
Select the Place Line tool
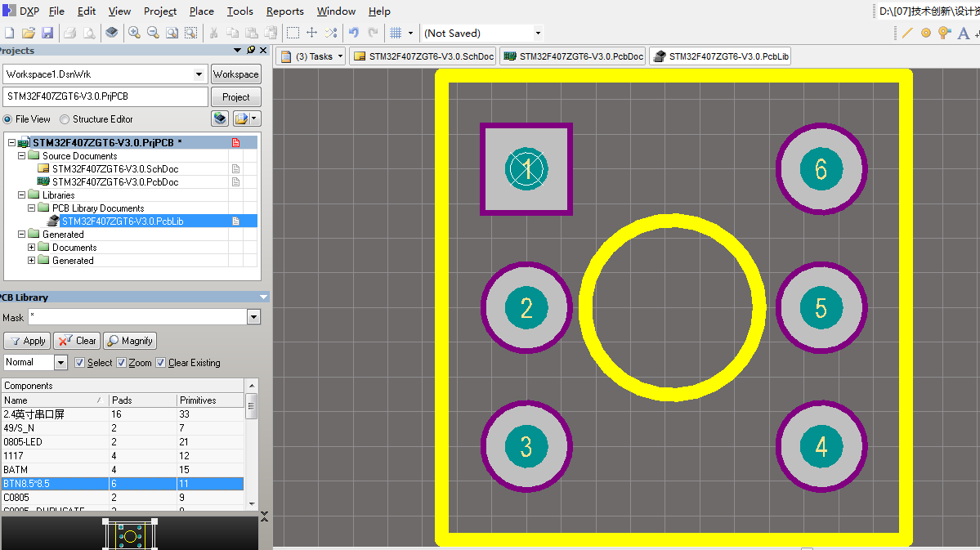tap(907, 34)
